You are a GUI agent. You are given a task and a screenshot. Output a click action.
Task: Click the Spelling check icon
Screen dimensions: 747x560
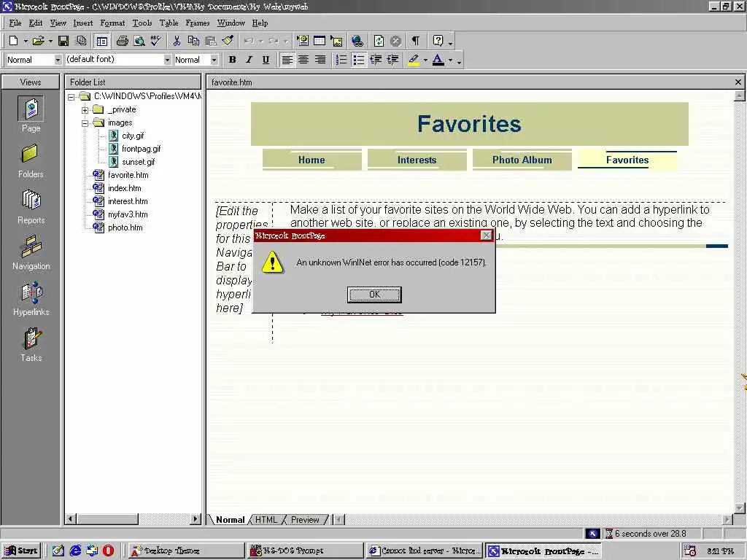[x=156, y=41]
